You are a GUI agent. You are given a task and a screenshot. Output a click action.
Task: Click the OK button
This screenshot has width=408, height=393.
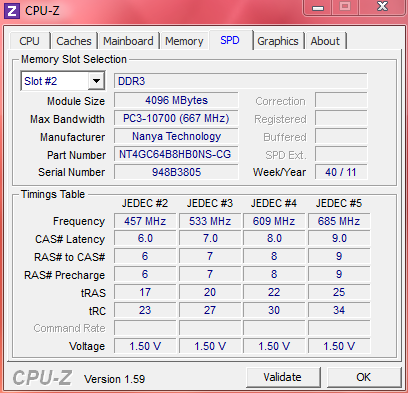click(x=363, y=377)
